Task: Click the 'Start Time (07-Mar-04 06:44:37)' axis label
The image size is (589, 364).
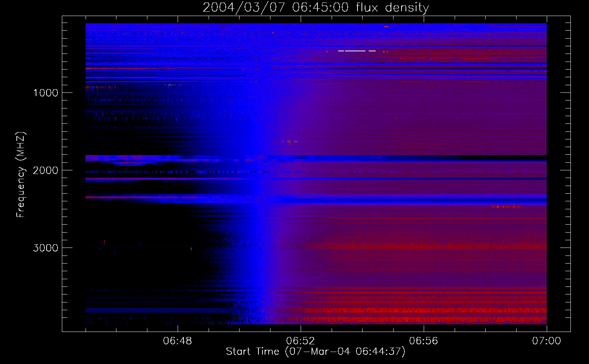Action: (316, 352)
